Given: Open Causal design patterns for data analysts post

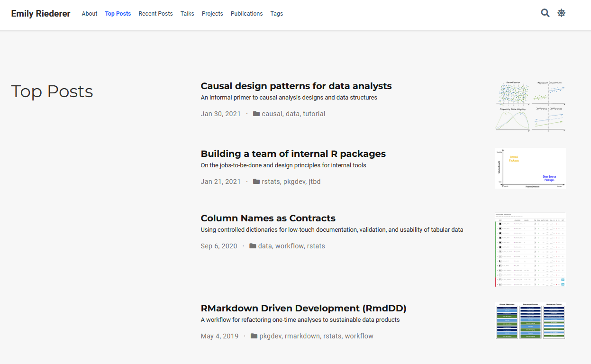Looking at the screenshot, I should tap(296, 86).
